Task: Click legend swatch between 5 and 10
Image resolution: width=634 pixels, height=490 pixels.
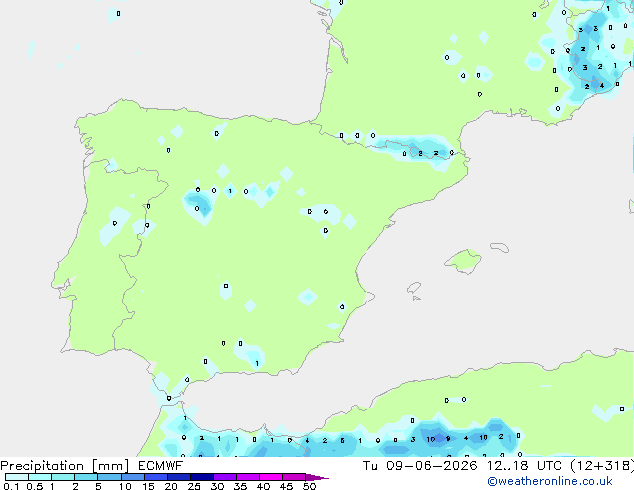Action: click(109, 477)
